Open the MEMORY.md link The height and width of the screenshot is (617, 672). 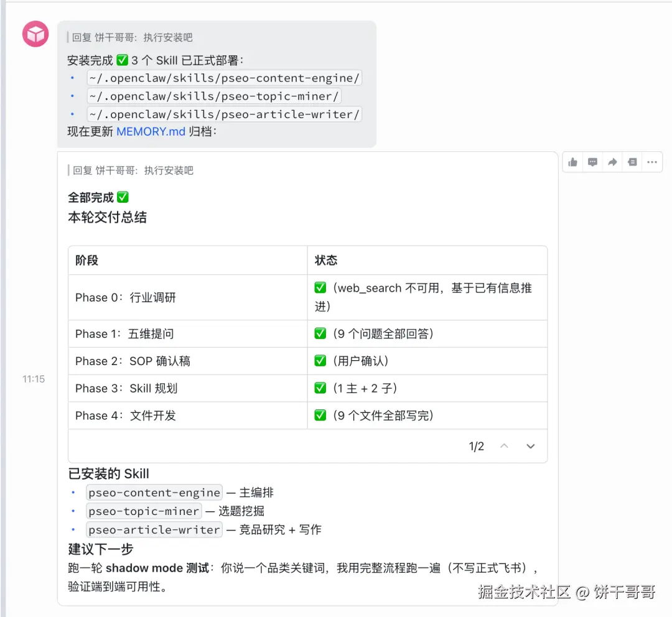(x=151, y=132)
